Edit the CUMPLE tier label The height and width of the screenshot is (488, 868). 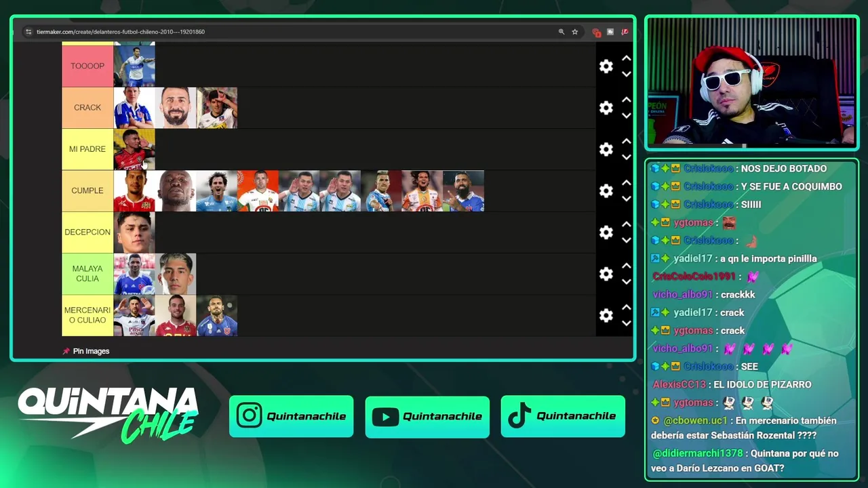(x=87, y=191)
